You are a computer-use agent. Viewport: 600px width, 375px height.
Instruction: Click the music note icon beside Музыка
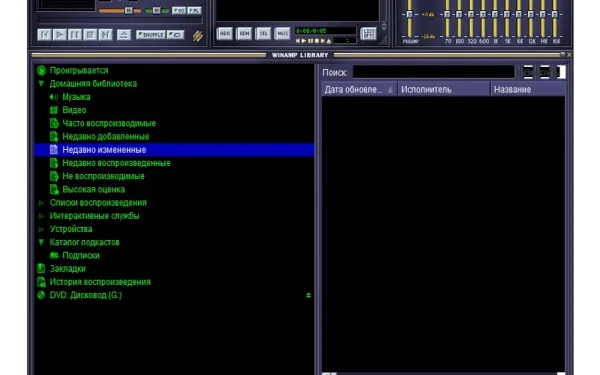(54, 97)
